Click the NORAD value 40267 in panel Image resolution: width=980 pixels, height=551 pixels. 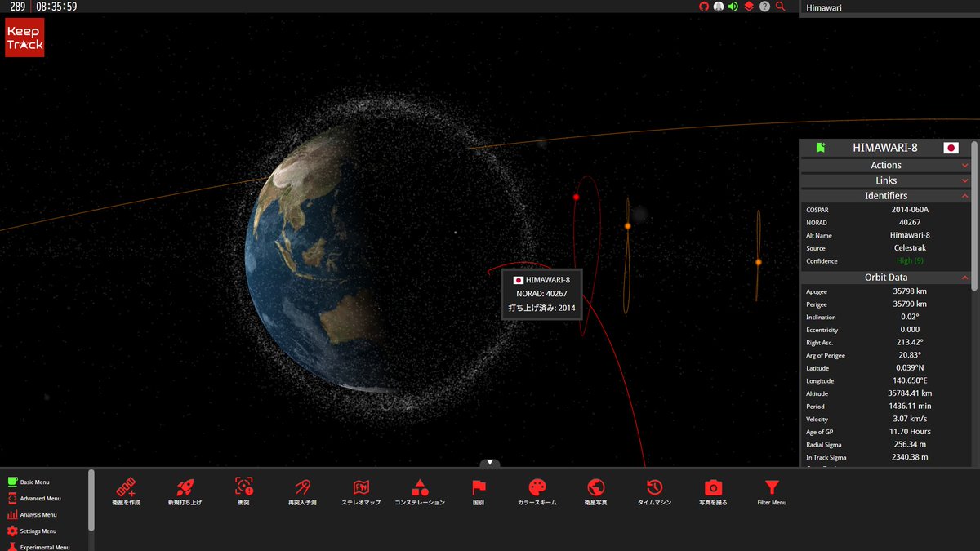point(910,223)
